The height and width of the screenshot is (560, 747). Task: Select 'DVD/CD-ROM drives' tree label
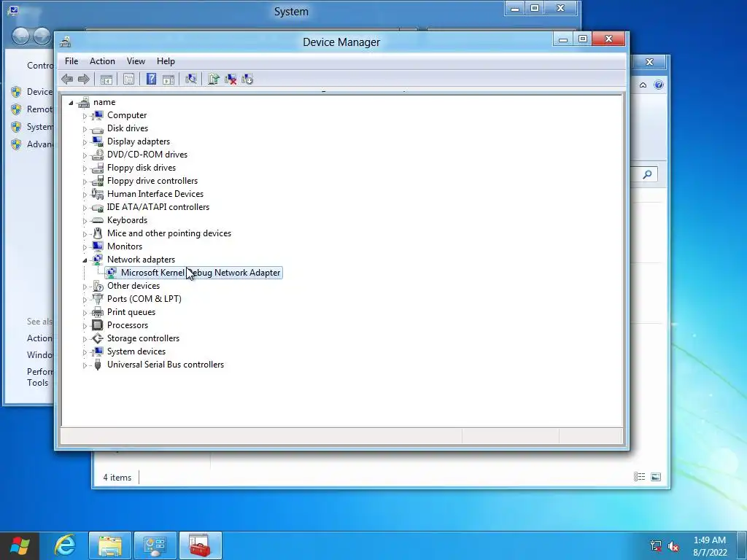(x=147, y=155)
